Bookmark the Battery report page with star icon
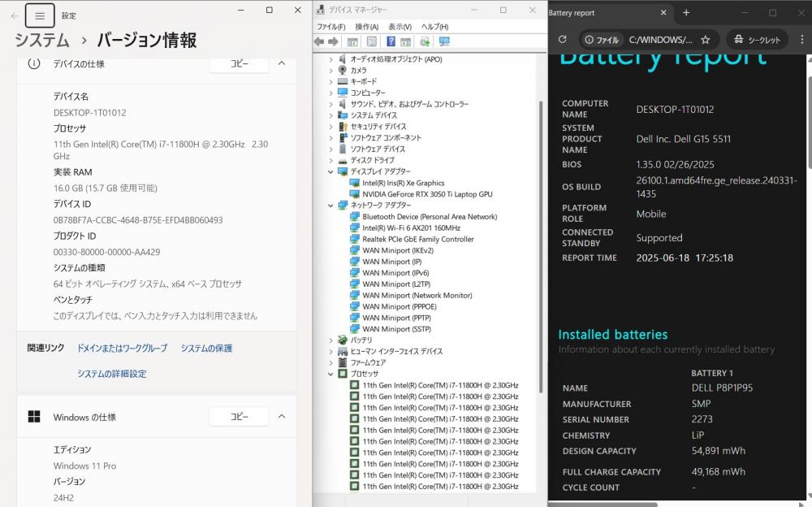 705,39
